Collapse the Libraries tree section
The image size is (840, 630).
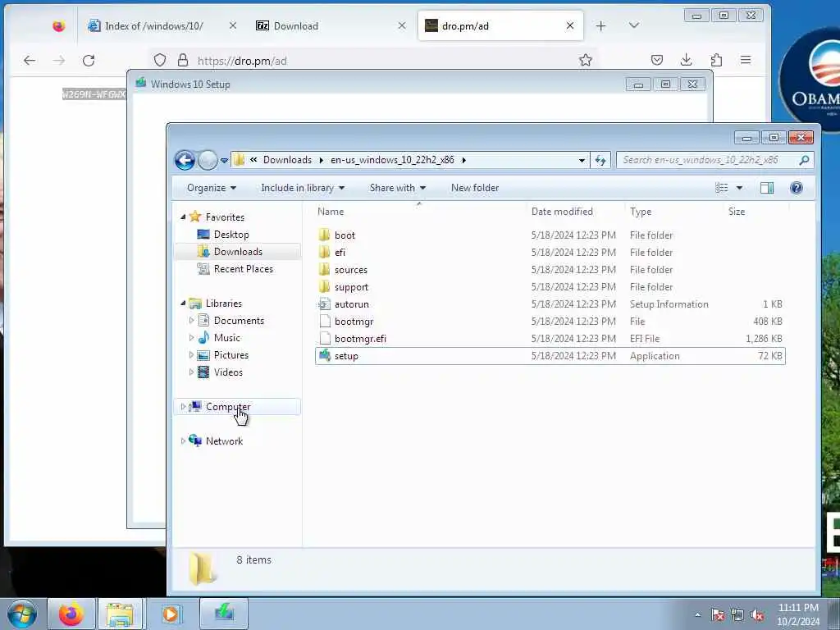click(183, 304)
